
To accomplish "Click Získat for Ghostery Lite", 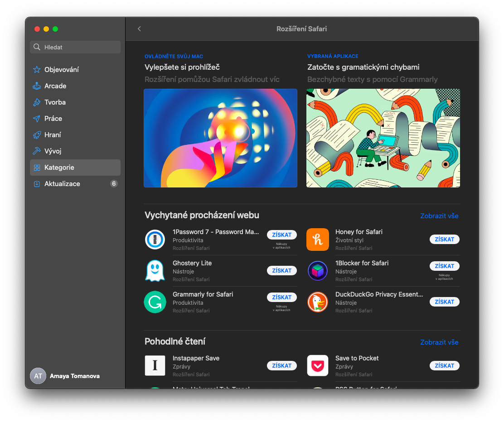I will point(281,270).
